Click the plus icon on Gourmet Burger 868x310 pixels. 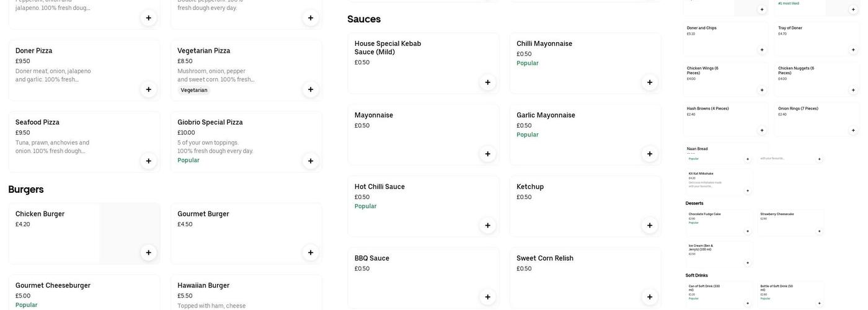tap(311, 252)
